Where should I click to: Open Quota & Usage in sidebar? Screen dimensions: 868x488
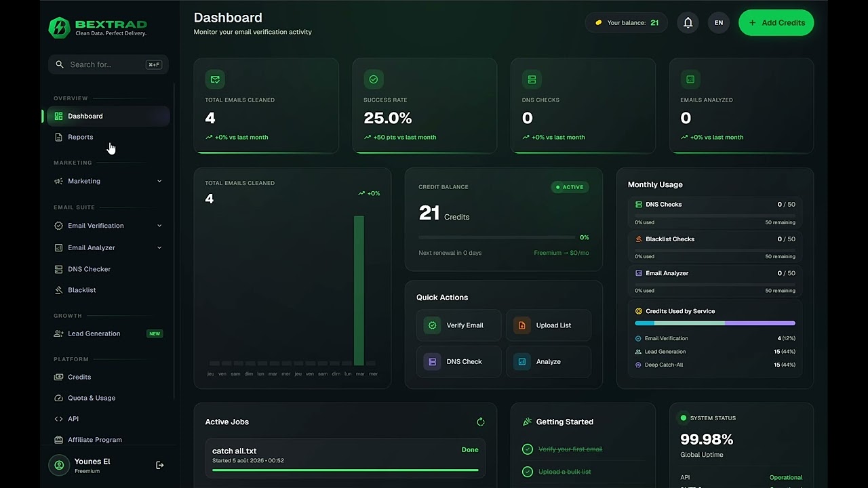[108, 398]
